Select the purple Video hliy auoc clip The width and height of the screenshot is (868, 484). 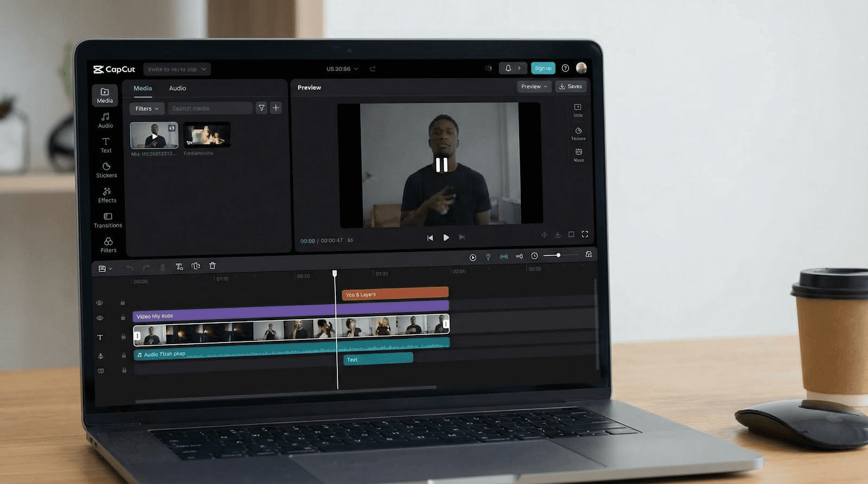coord(291,312)
